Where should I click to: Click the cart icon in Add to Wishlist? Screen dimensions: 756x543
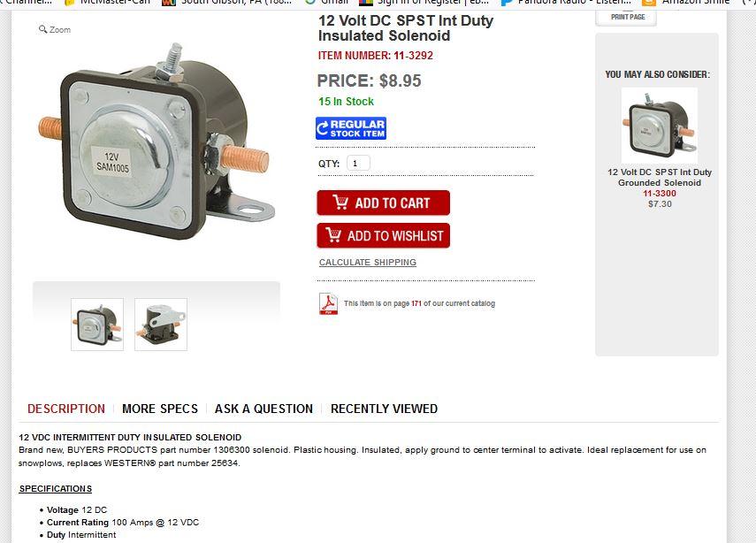click(333, 235)
